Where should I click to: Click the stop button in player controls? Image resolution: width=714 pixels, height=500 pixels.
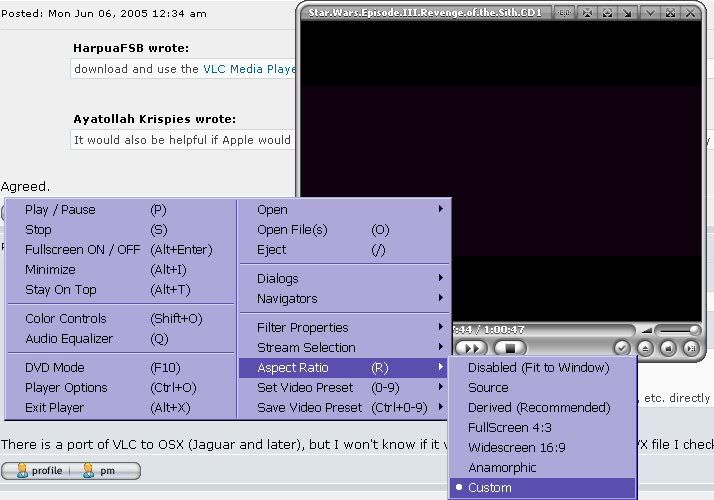point(510,348)
